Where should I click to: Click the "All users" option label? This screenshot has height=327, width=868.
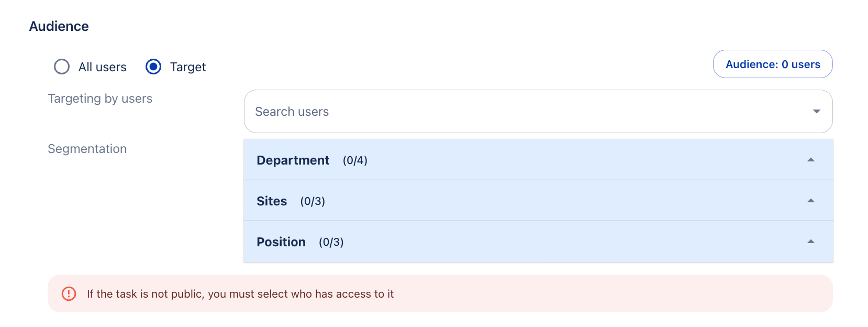(x=103, y=67)
